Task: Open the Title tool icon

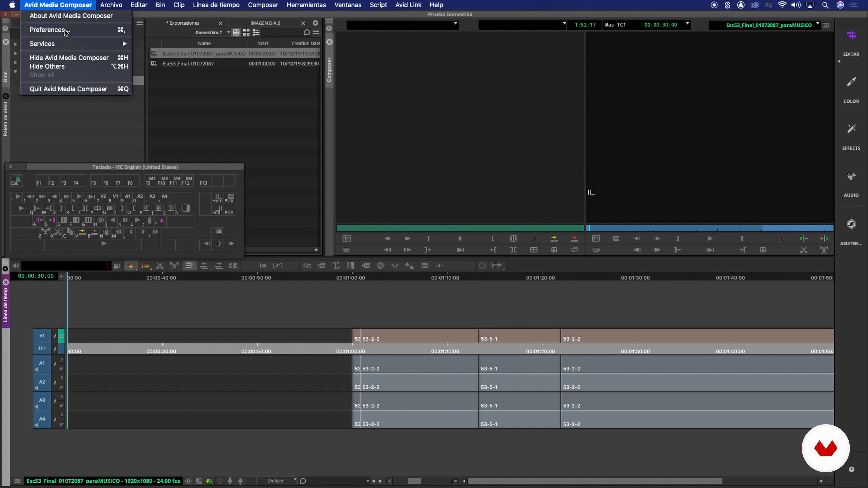Action: [x=336, y=266]
